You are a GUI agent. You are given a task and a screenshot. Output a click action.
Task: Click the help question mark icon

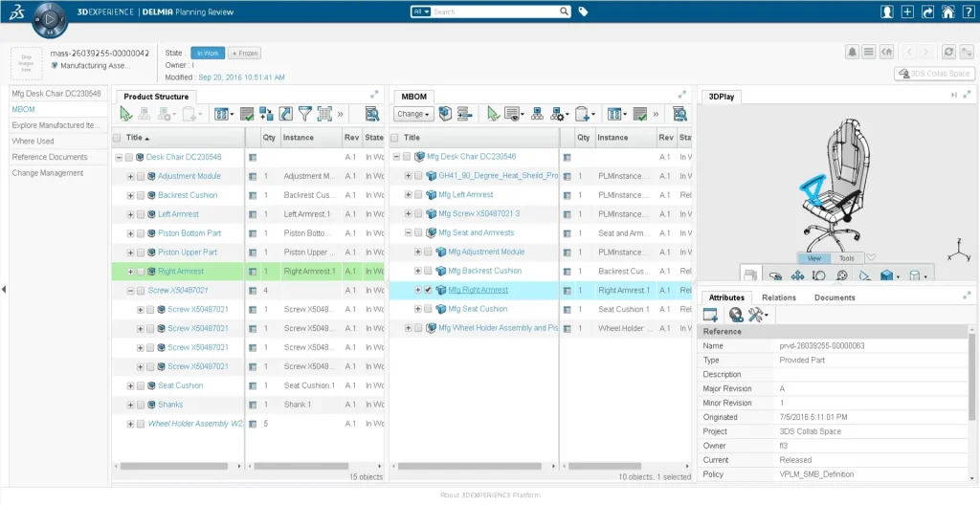[968, 11]
